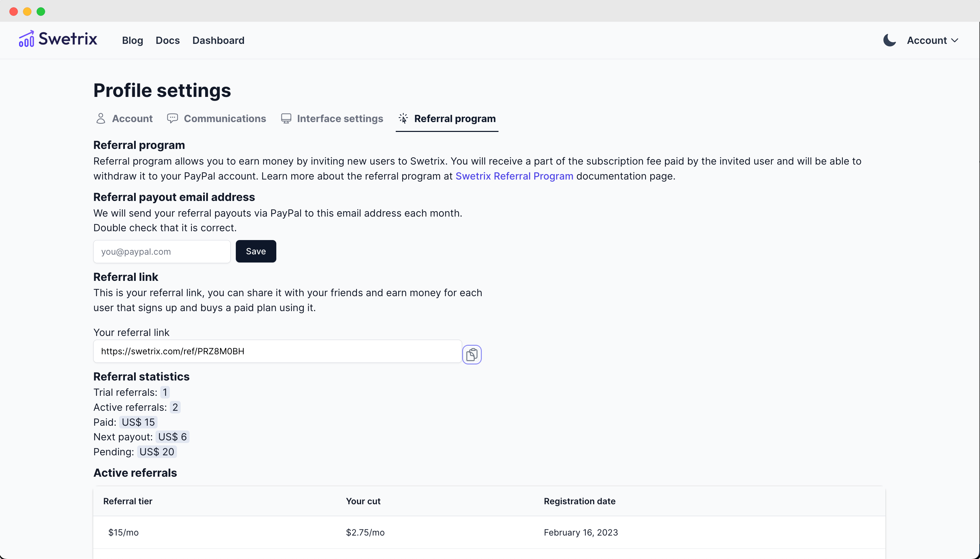This screenshot has height=559, width=980.
Task: Open the Dashboard from the top nav
Action: tap(218, 40)
